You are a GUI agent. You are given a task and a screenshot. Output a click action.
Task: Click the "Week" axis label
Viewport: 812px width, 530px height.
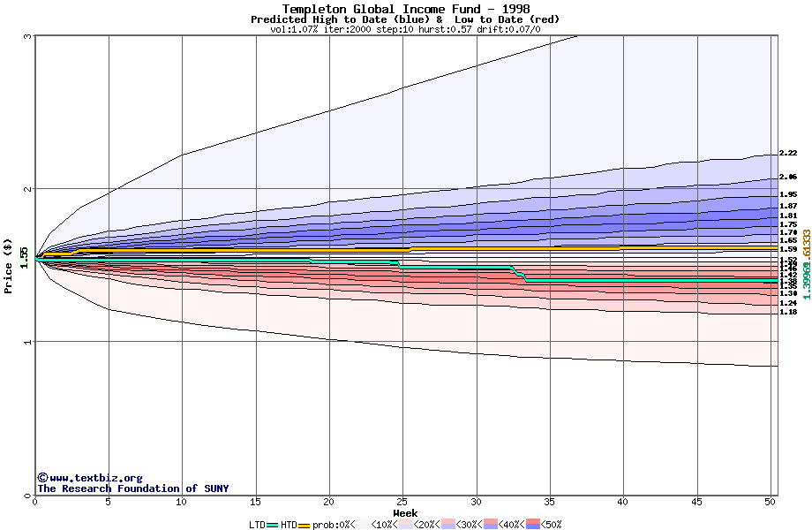[405, 513]
